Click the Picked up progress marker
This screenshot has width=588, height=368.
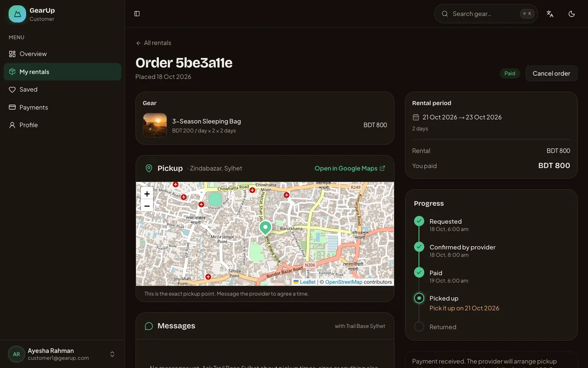coord(419,298)
